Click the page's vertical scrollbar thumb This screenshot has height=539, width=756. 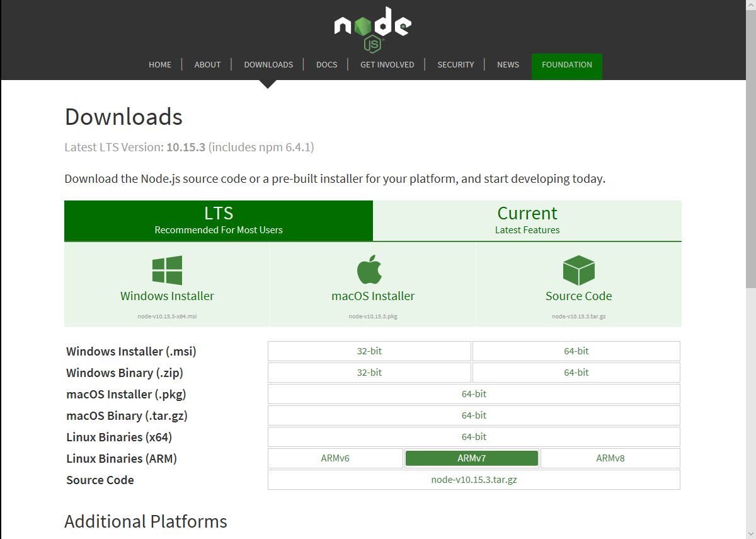(751, 148)
